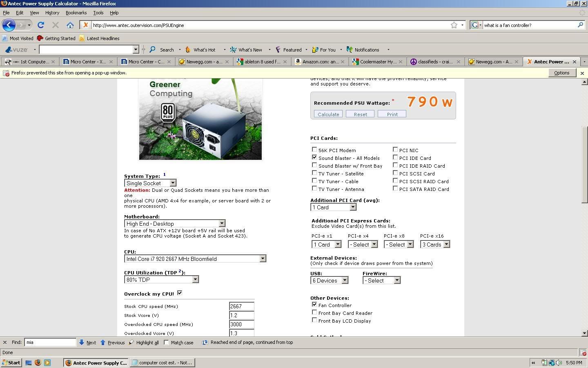Check TV Tuner - Cable option
The image size is (588, 368).
pos(314,181)
